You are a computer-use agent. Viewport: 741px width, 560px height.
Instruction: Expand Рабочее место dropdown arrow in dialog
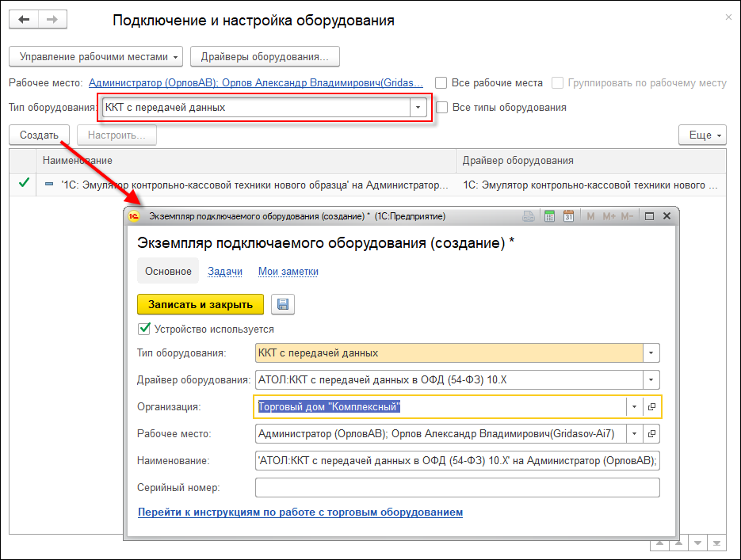point(634,433)
